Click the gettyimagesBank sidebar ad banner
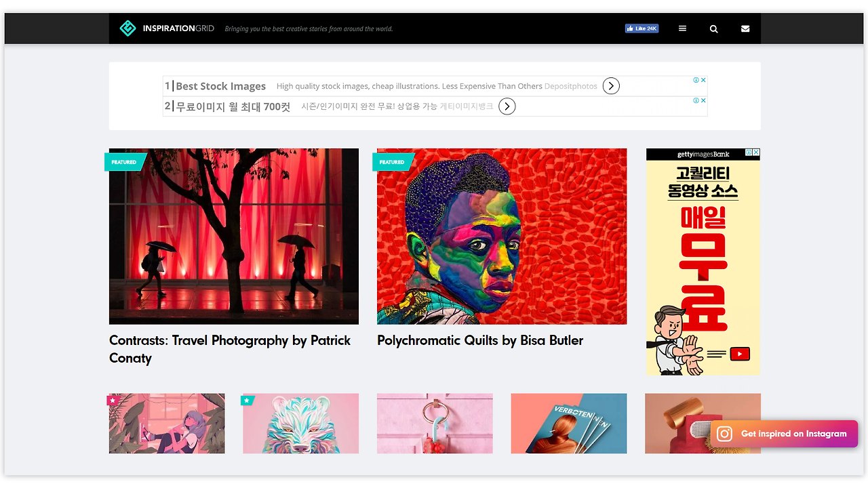Viewport: 868px width, 488px height. [x=703, y=262]
